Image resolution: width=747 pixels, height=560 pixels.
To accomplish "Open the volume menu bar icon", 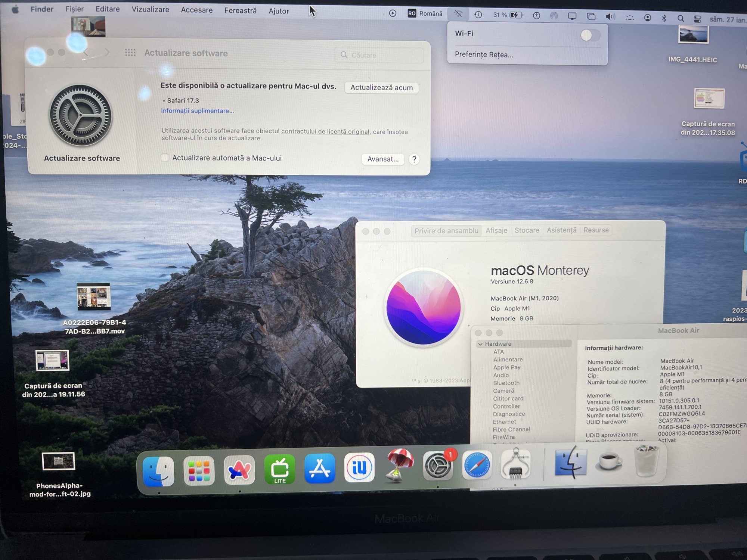I will 610,16.
